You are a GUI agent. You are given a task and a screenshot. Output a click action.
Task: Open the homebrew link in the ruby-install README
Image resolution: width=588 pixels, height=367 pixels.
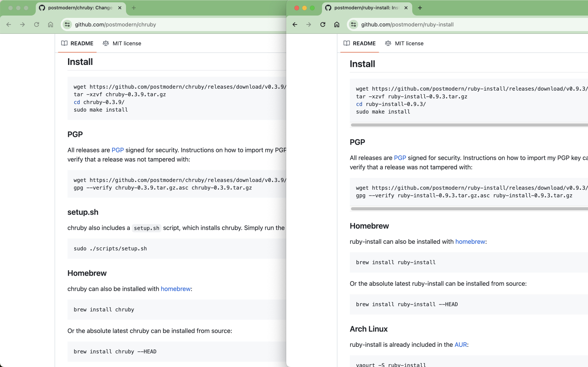(x=470, y=241)
